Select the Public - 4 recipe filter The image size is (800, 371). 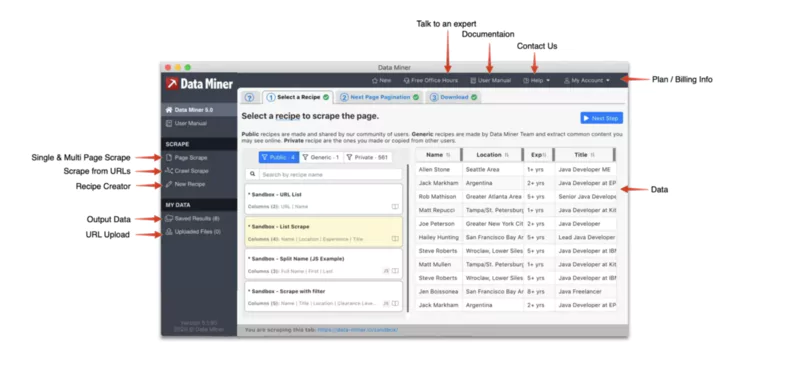(279, 158)
